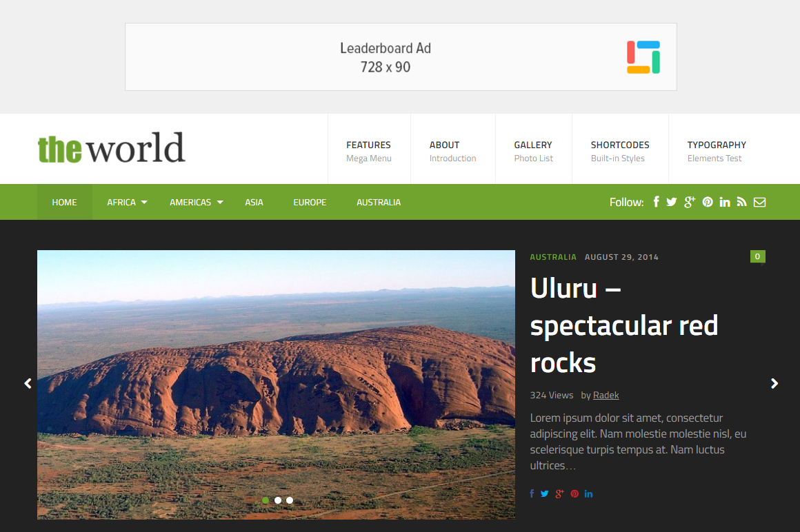Switch to the third slide dot
This screenshot has height=532, width=800.
tap(290, 500)
